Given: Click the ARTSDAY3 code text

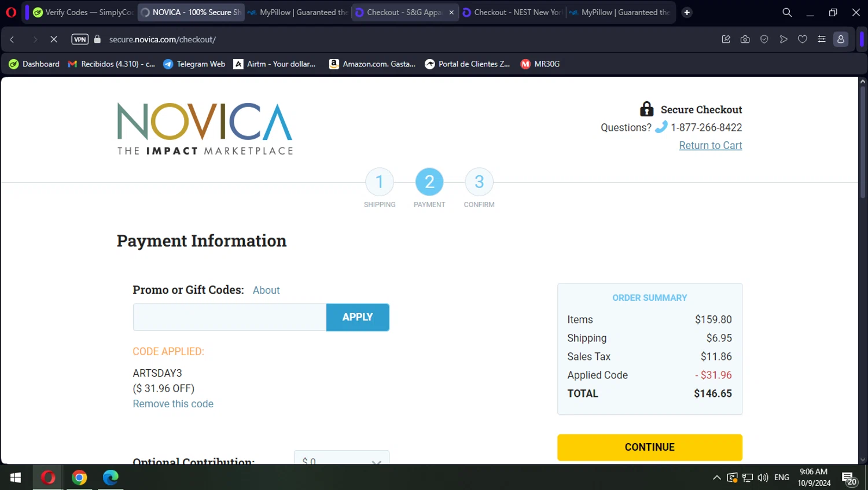Looking at the screenshot, I should (x=157, y=373).
